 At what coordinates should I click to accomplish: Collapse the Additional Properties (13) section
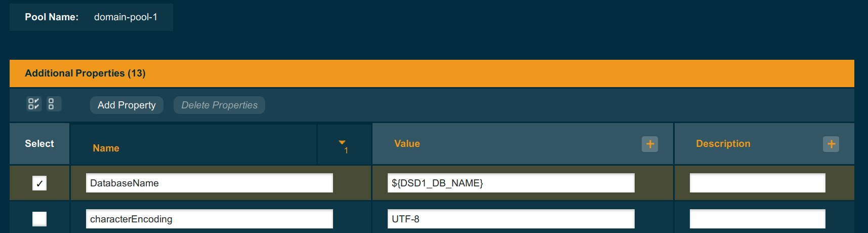[85, 73]
